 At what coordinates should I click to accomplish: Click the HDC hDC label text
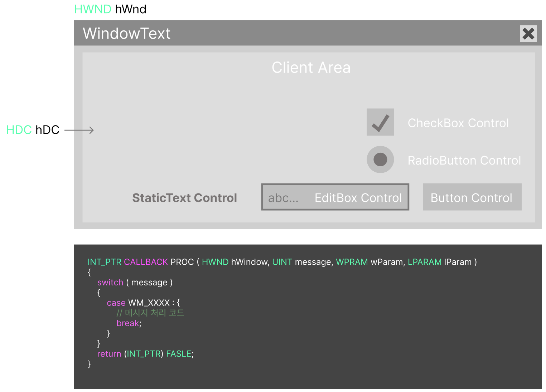pyautogui.click(x=33, y=130)
